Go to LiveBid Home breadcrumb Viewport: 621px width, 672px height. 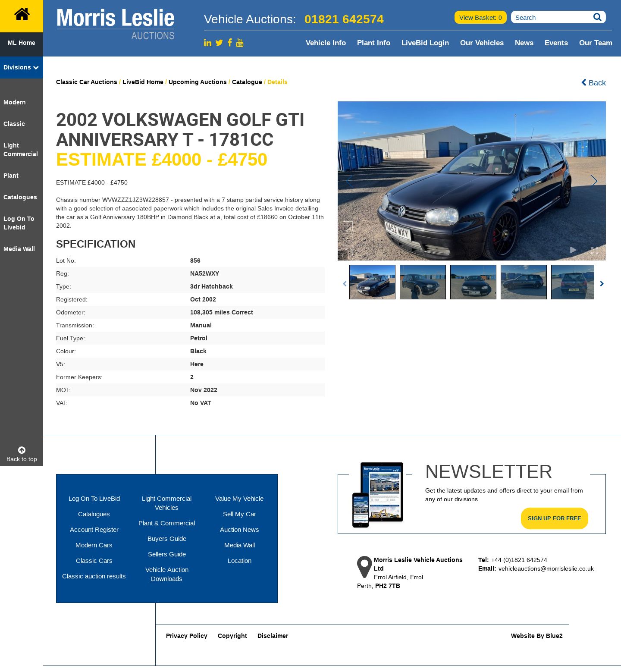click(143, 82)
